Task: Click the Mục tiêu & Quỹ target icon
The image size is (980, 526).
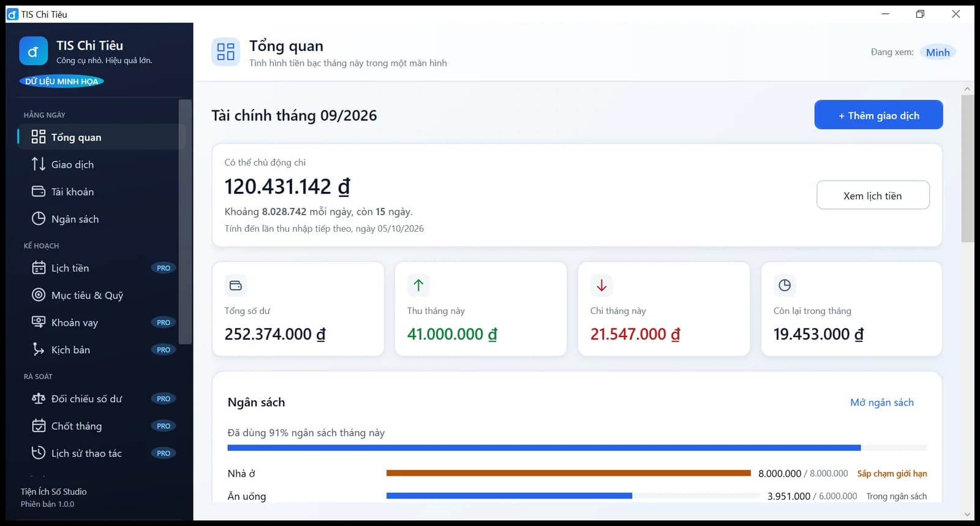Action: (x=39, y=295)
